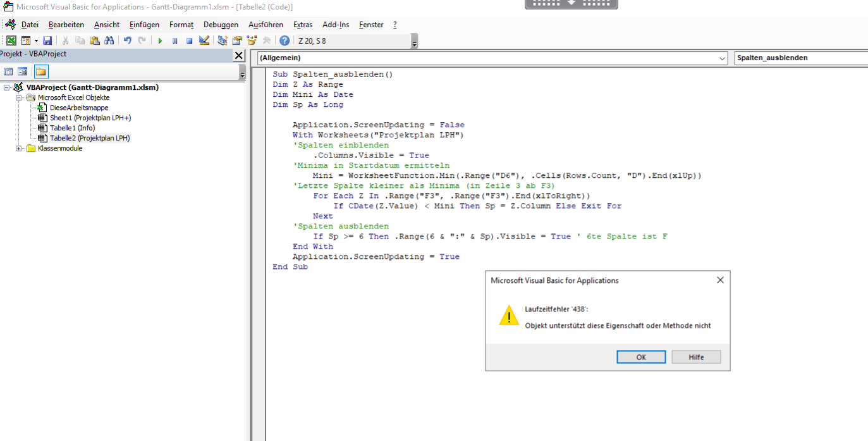This screenshot has height=441, width=868.
Task: Click the 'End With' code line
Action: 312,246
